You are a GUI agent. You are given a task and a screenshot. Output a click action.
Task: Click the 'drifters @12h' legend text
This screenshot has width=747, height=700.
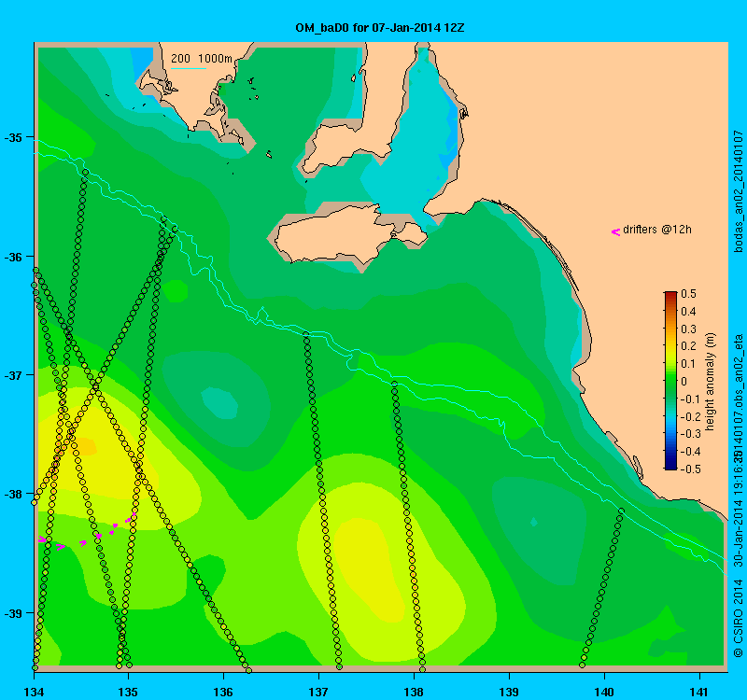pyautogui.click(x=657, y=230)
